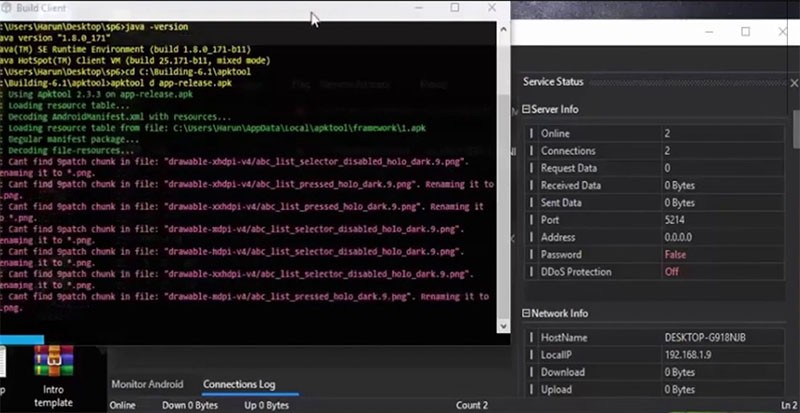The width and height of the screenshot is (800, 413).
Task: Click the Service Status panel scrollbar
Action: pos(794,200)
